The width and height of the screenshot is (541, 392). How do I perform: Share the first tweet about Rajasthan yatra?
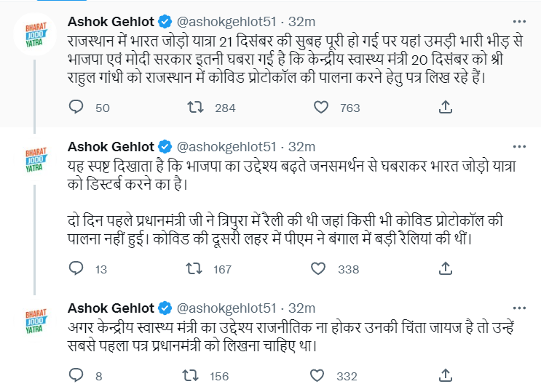pyautogui.click(x=446, y=108)
